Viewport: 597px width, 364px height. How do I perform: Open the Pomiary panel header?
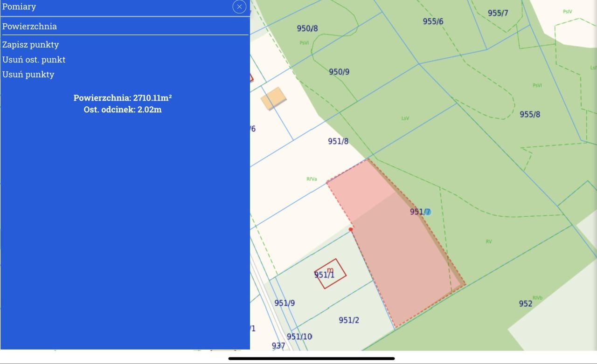(19, 7)
